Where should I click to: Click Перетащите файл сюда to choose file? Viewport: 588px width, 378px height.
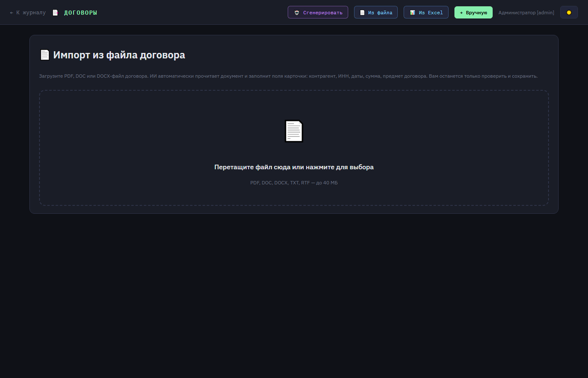click(294, 167)
